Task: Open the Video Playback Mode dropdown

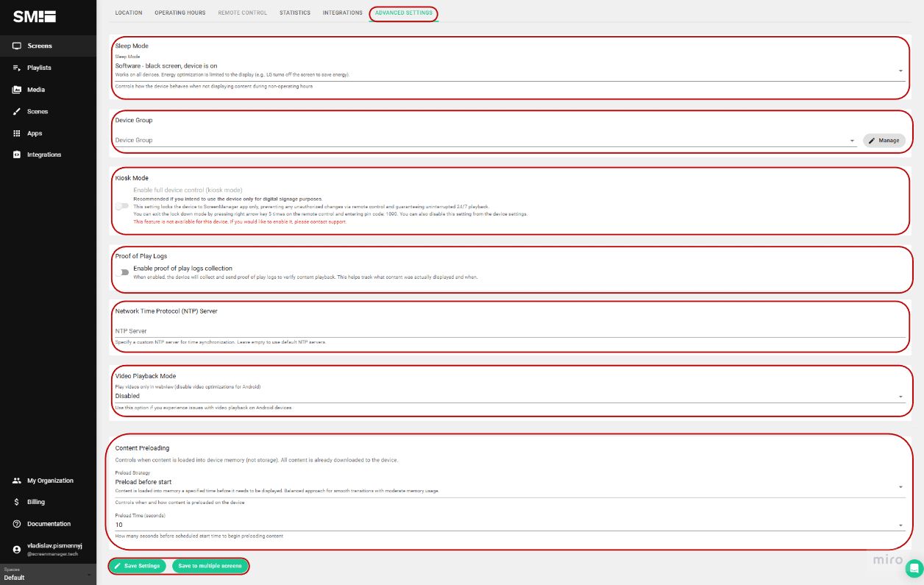Action: tap(510, 395)
